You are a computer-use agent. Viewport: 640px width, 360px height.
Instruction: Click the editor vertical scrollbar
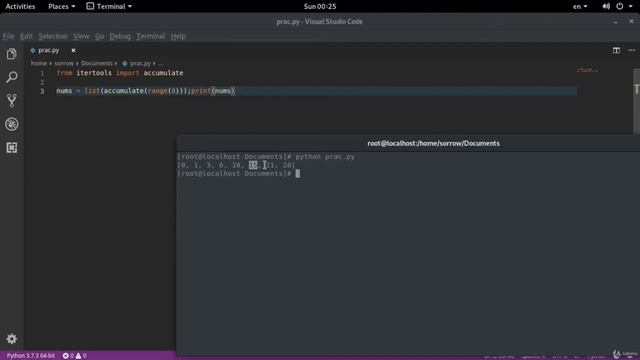636,101
